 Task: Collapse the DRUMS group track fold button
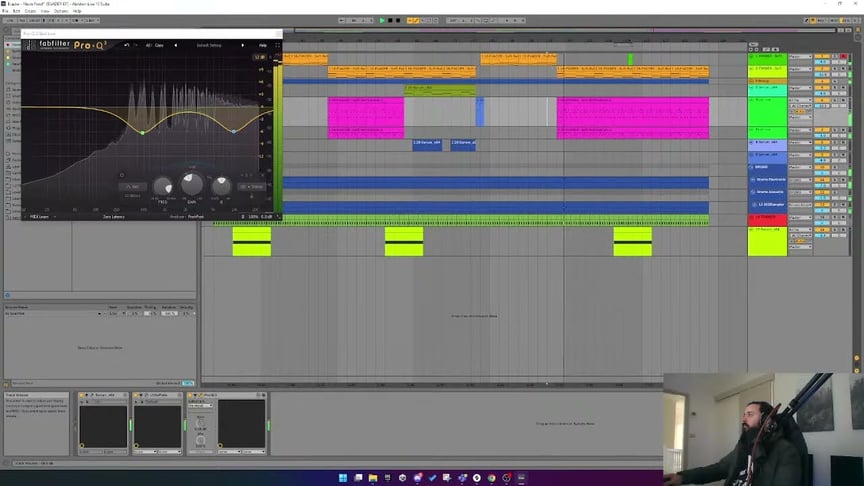(750, 167)
